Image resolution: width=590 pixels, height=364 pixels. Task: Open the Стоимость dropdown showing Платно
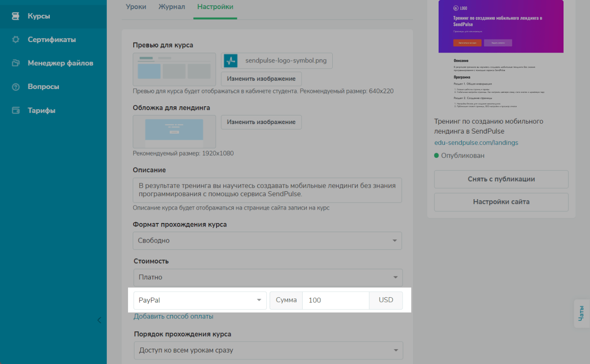tap(268, 277)
